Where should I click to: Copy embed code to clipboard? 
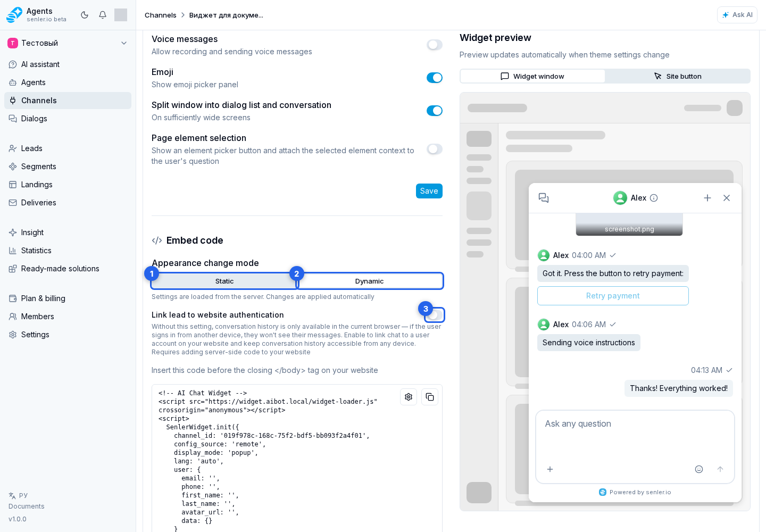point(430,397)
